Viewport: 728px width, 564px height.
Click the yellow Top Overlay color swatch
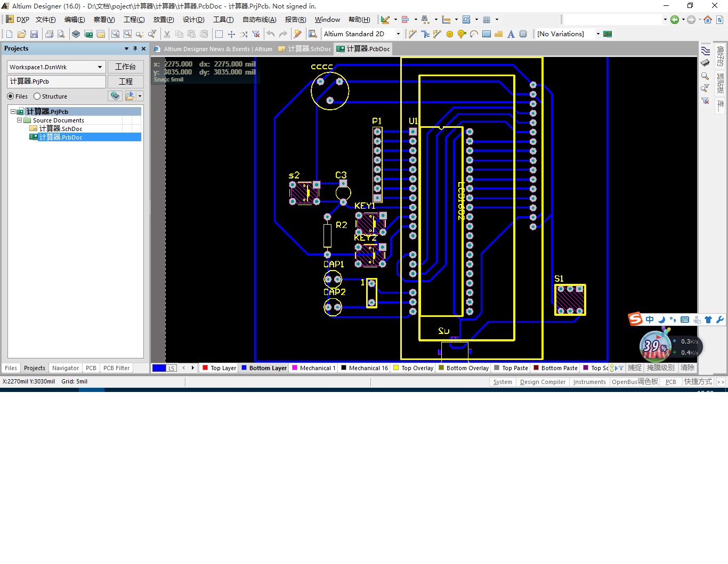396,367
